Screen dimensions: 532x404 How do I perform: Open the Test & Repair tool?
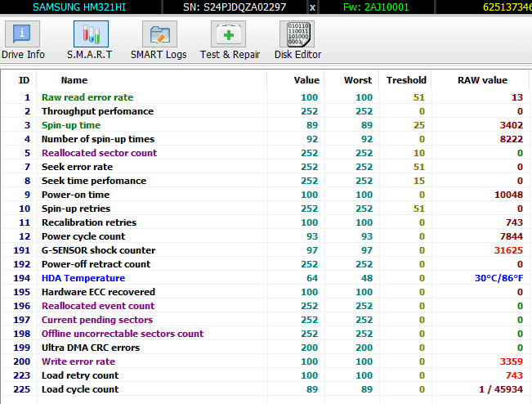pyautogui.click(x=230, y=40)
